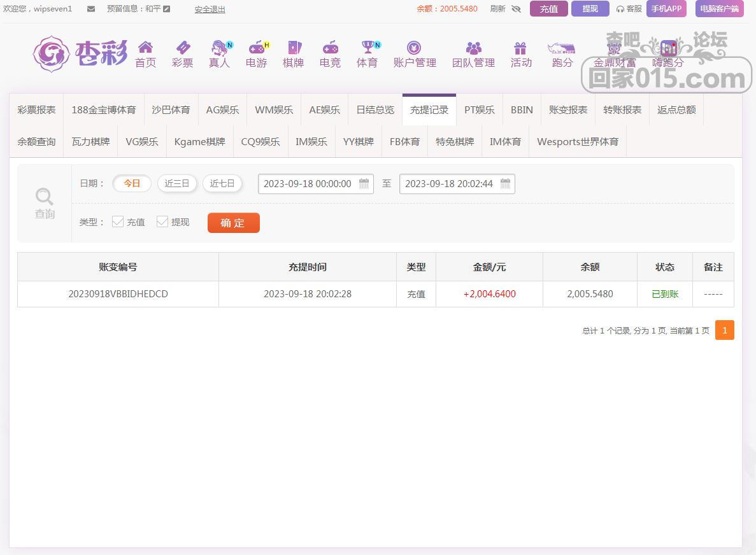This screenshot has height=555, width=756.
Task: Open the 体育 trophy icon
Action: point(367,48)
